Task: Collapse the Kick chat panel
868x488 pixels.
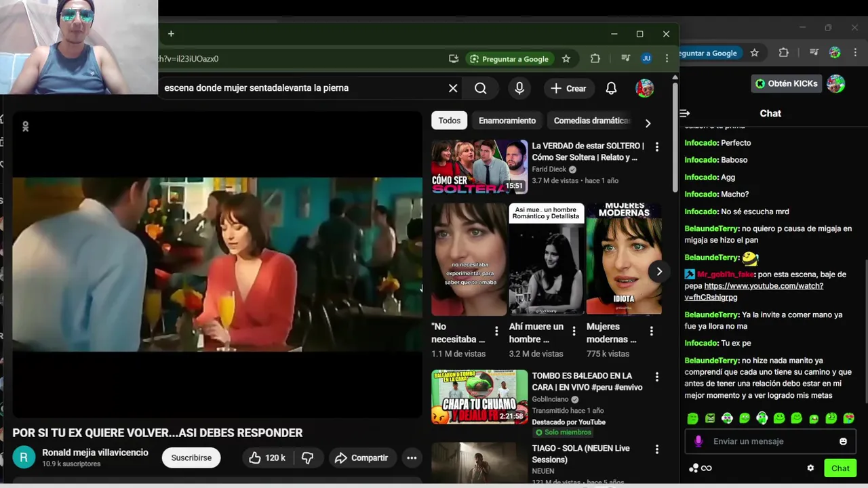Action: 684,113
